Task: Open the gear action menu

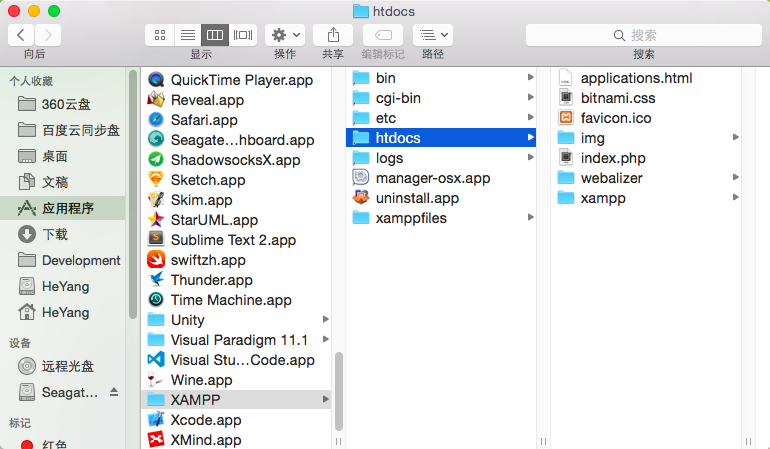Action: (285, 35)
